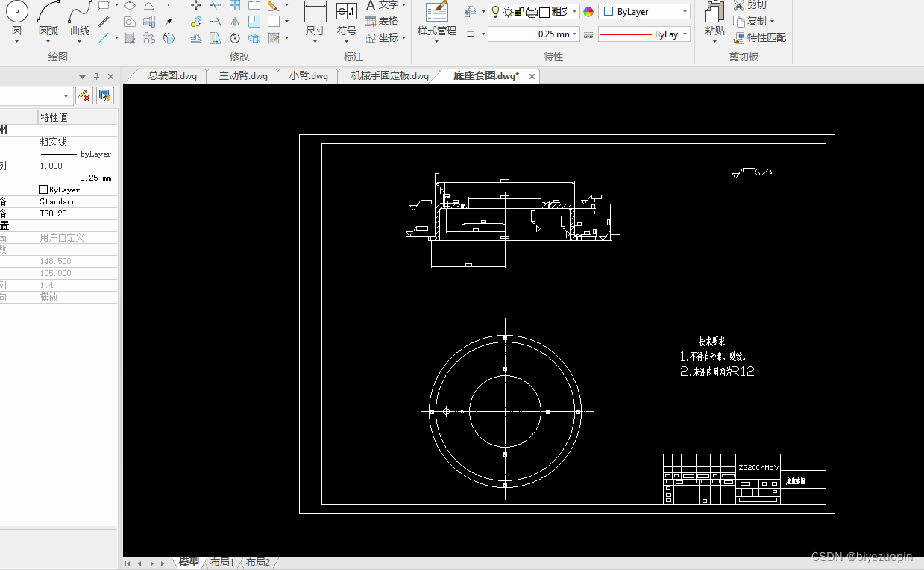Click the Copy (复制) button
Screen dimensions: 924x570
[755, 21]
